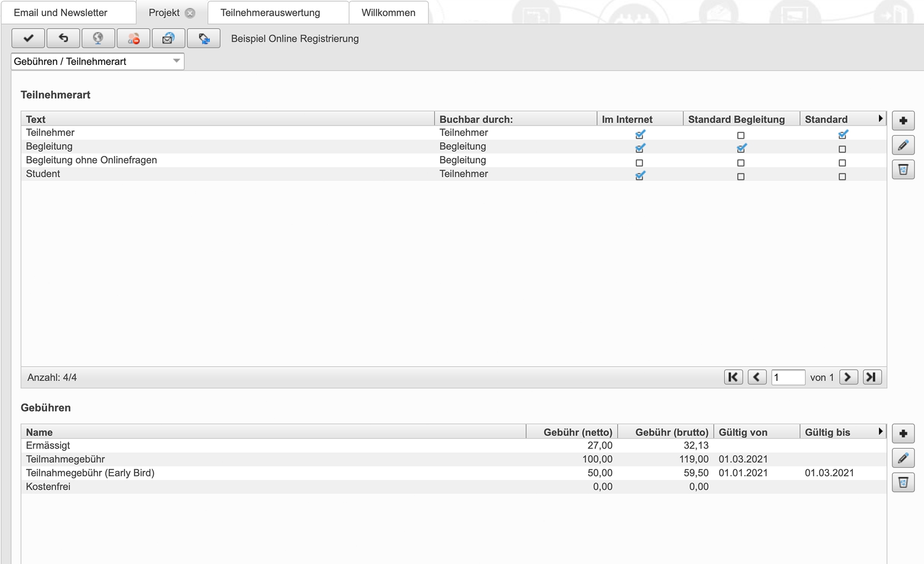Click the globe toolbar icon

[x=98, y=38]
